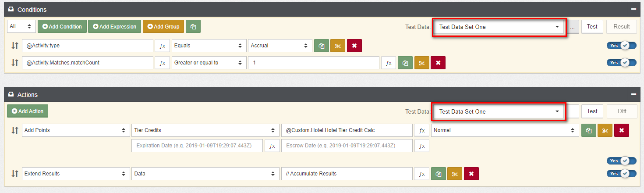Disable the Extend Results action toggle
This screenshot has height=193, width=644.
coord(621,174)
